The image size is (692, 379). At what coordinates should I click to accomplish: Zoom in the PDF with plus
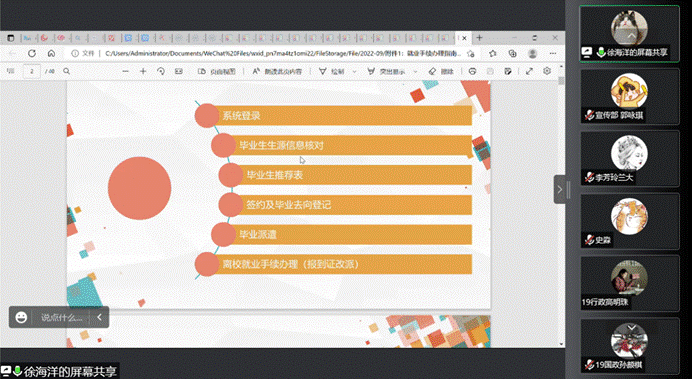click(x=143, y=71)
